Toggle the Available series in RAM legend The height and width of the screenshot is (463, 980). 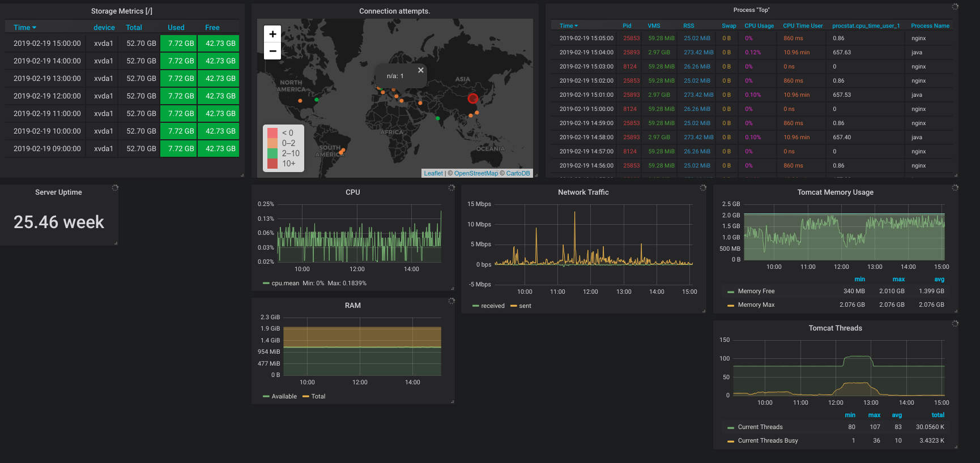(284, 396)
